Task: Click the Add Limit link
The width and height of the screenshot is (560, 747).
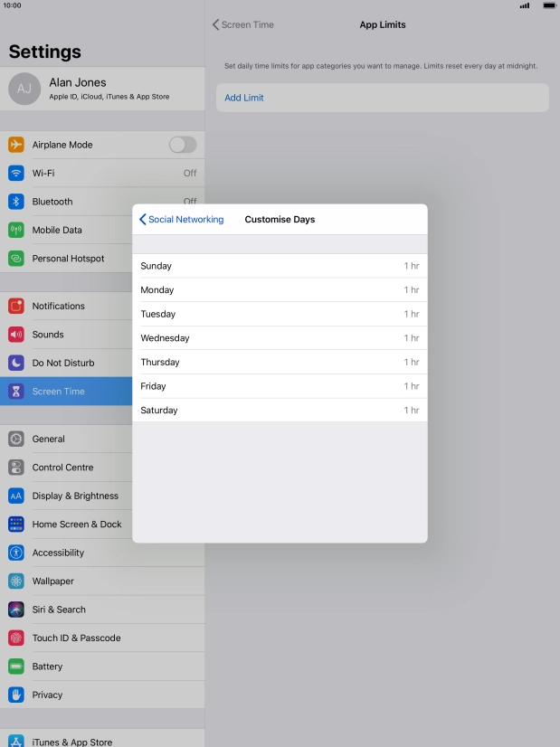Action: [x=244, y=98]
